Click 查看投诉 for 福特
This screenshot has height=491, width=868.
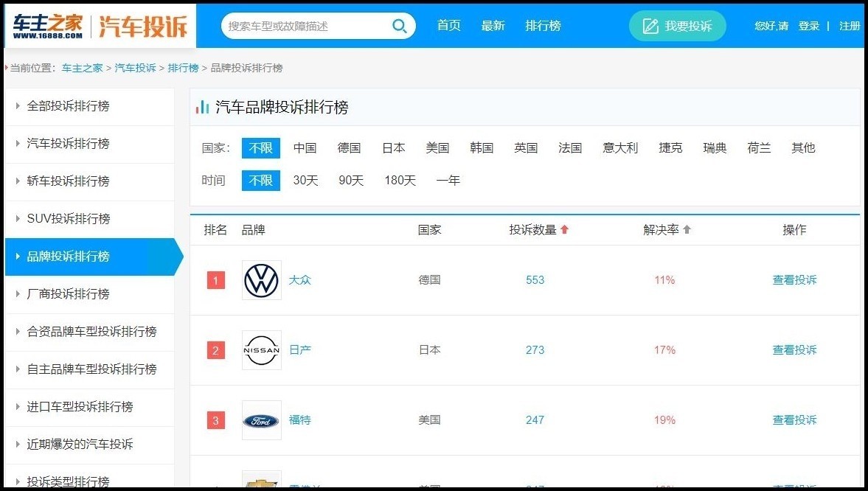pyautogui.click(x=794, y=421)
